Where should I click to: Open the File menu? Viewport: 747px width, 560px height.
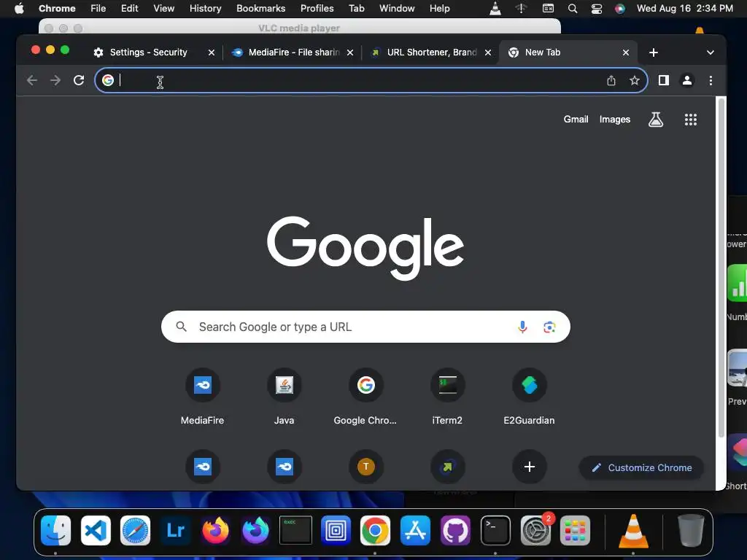point(98,9)
